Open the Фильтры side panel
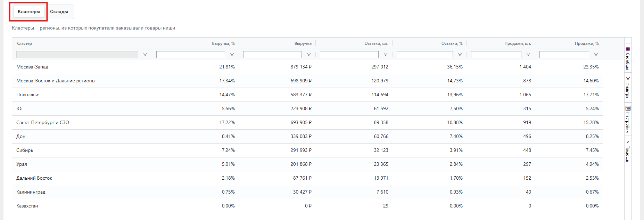The width and height of the screenshot is (644, 220). tap(628, 88)
